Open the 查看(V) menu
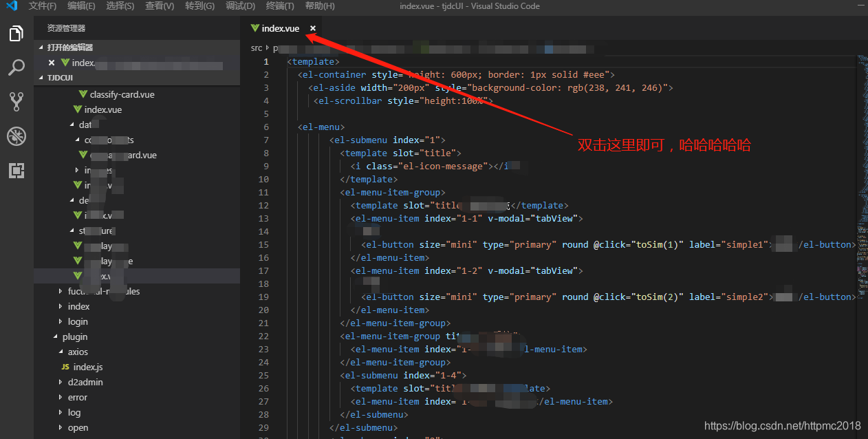This screenshot has height=439, width=868. pyautogui.click(x=160, y=6)
